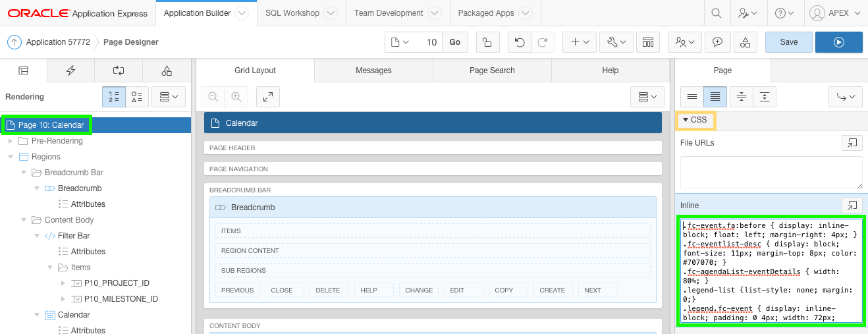Click the expand layout arrows icon
The width and height of the screenshot is (868, 334).
pyautogui.click(x=268, y=97)
